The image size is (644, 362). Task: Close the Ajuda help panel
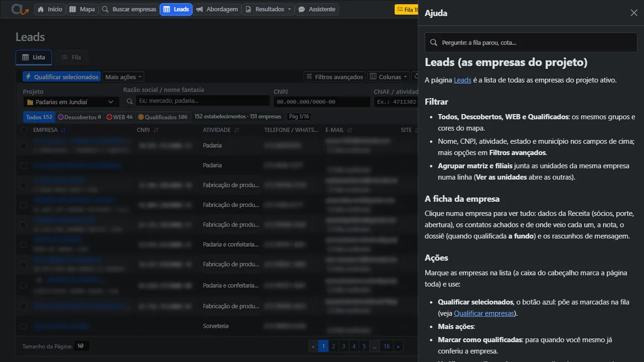click(x=634, y=13)
